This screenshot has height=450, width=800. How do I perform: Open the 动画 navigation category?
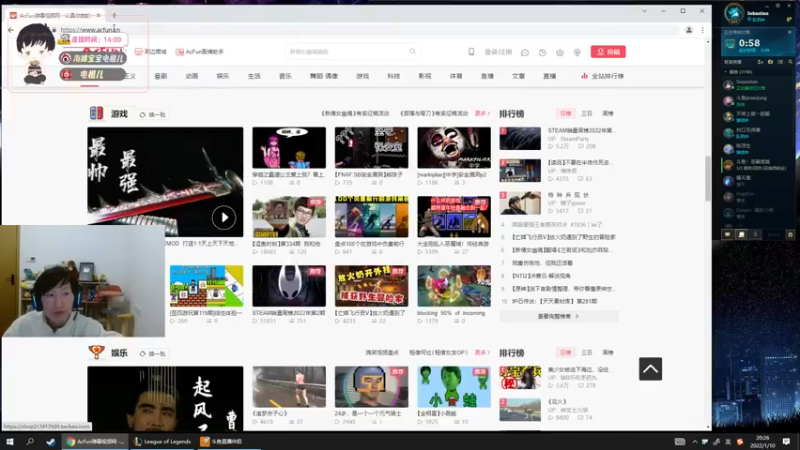click(192, 76)
